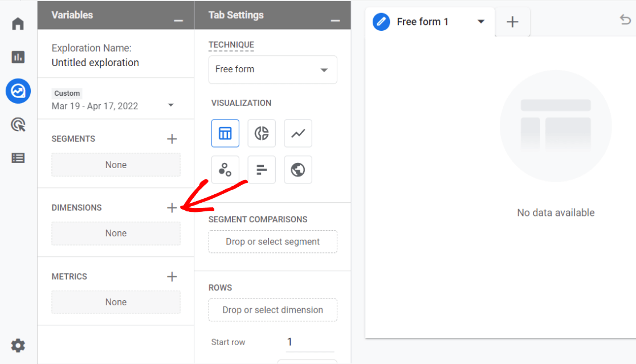The image size is (636, 364).
Task: Expand the Free form 1 tab dropdown arrow
Action: [x=482, y=22]
